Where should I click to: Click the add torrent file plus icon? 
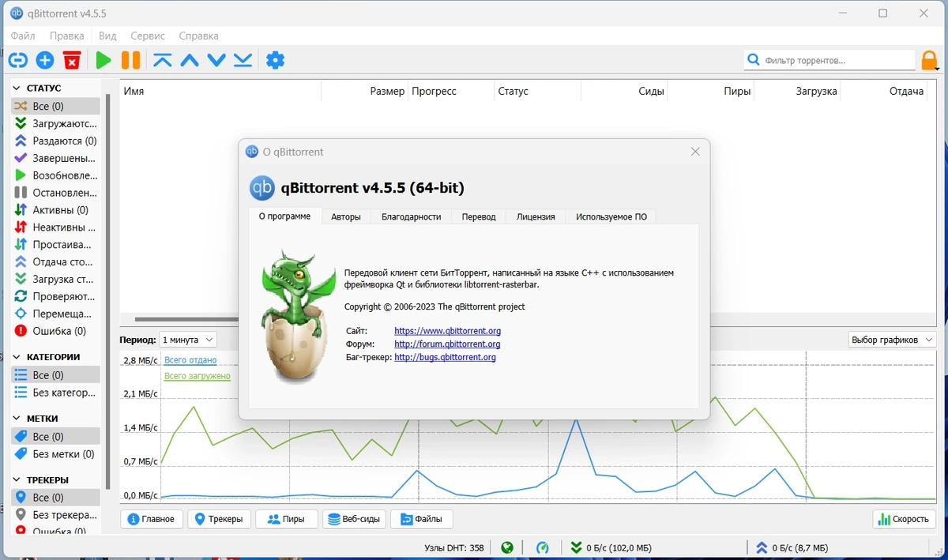point(45,60)
